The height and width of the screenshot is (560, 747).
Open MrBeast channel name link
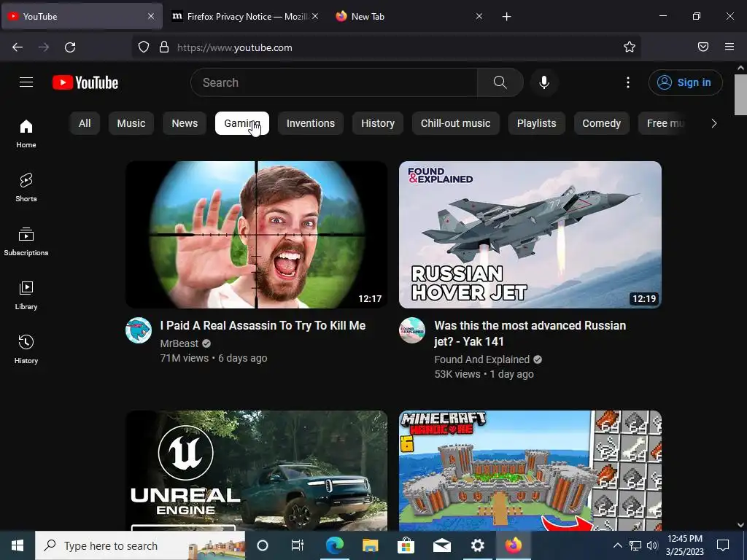click(179, 343)
